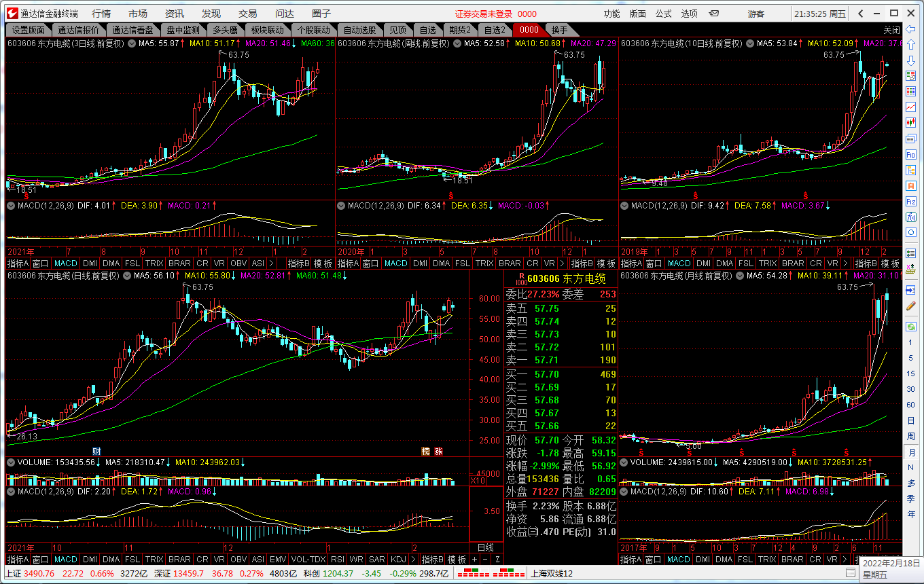Image resolution: width=924 pixels, height=584 pixels.
Task: Click the green refresh icon in sidebar
Action: (x=911, y=327)
